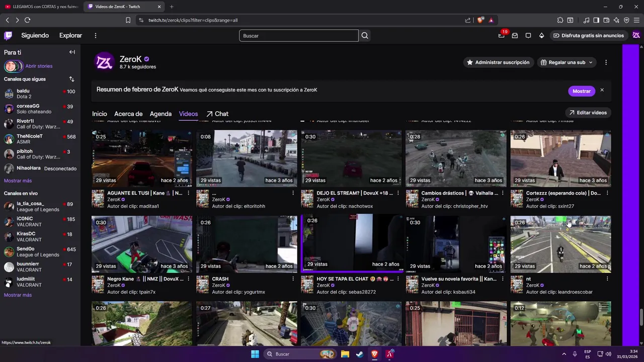The image size is (644, 362).
Task: Click the Brave browser taskbar icon
Action: coord(374,354)
